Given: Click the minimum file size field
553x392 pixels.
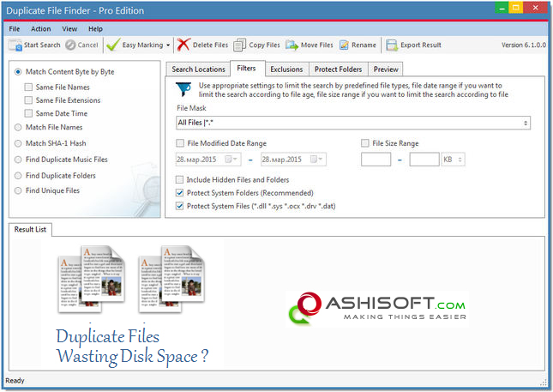Looking at the screenshot, I should (x=376, y=160).
